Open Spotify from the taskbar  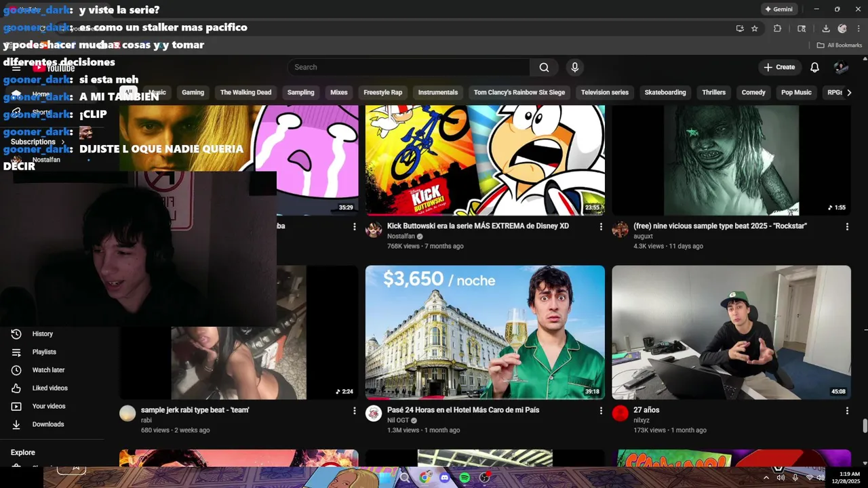[x=465, y=478]
